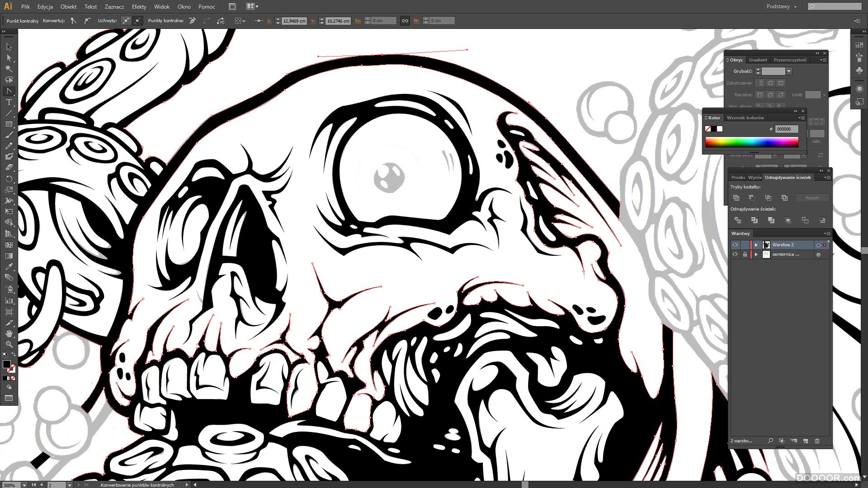This screenshot has width=868, height=488.
Task: Expand the osmiornica layer
Action: (x=756, y=255)
